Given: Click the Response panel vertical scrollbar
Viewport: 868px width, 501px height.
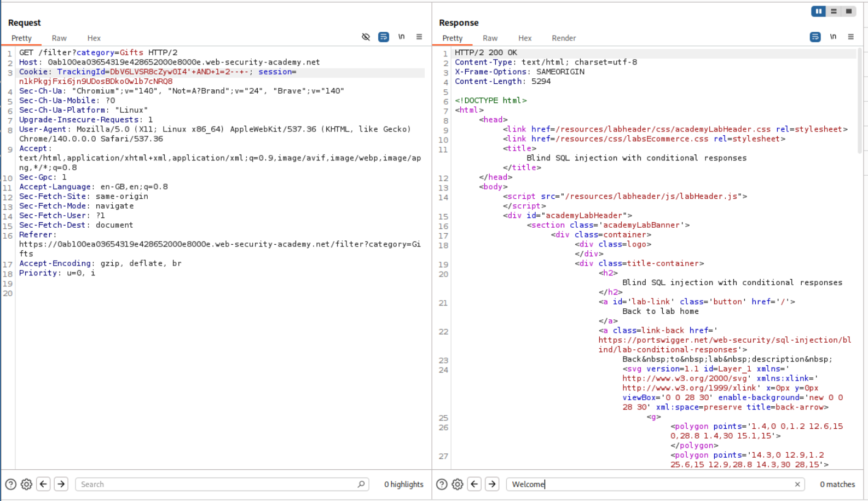Looking at the screenshot, I should (859, 99).
